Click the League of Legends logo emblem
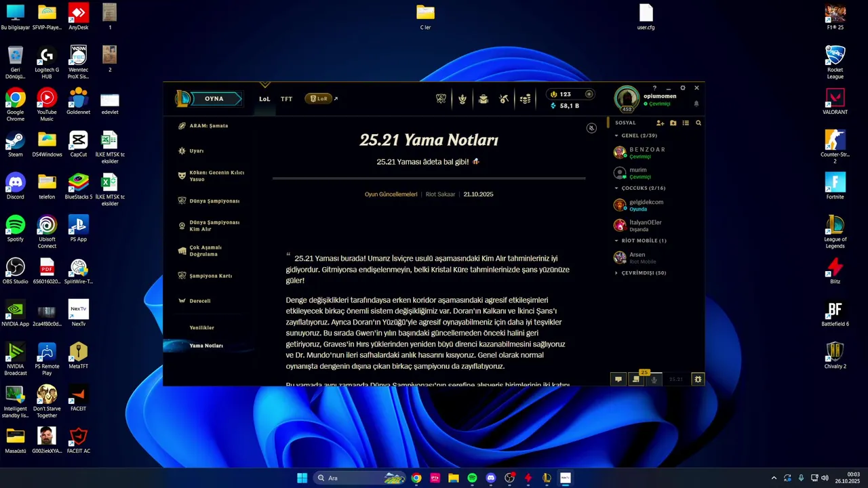 tap(182, 99)
